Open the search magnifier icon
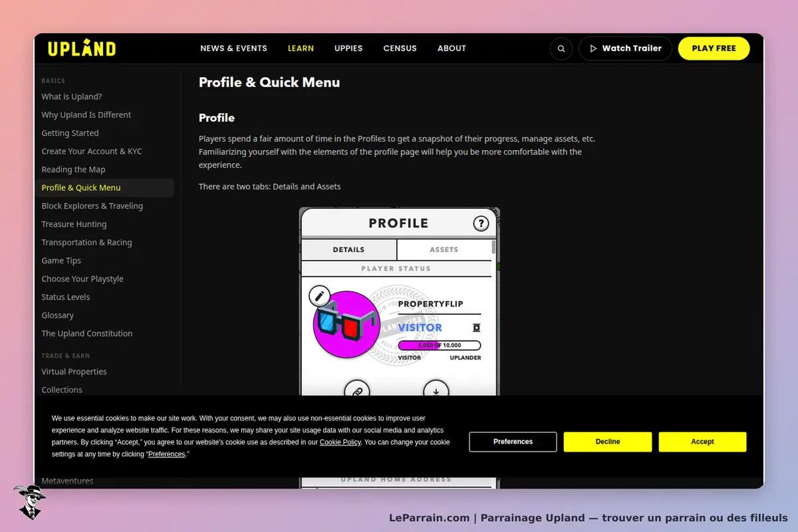Screen dimensions: 798x532 click(561, 49)
